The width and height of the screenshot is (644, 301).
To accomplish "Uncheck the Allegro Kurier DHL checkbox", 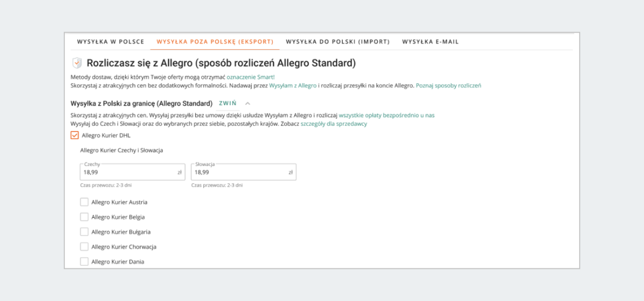I will coord(75,135).
